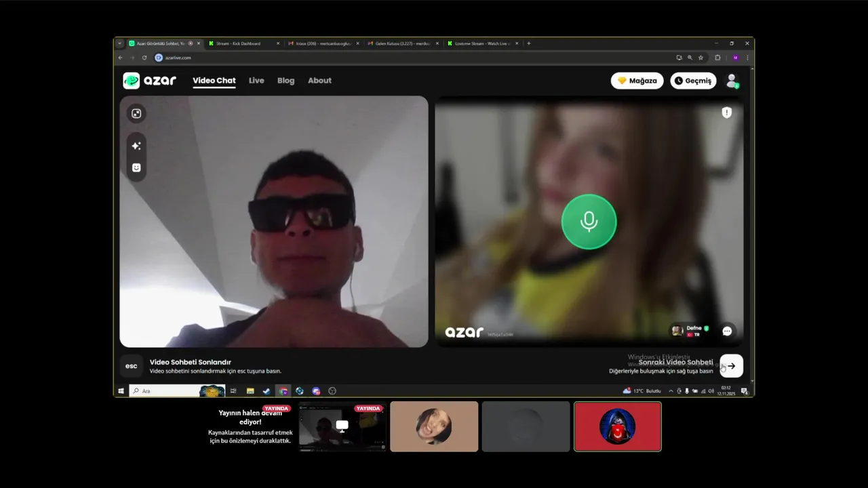Open Windows Start menu

121,391
